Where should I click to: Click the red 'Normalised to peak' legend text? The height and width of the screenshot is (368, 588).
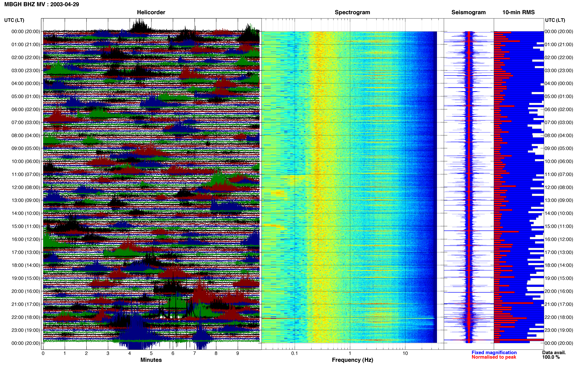click(494, 357)
